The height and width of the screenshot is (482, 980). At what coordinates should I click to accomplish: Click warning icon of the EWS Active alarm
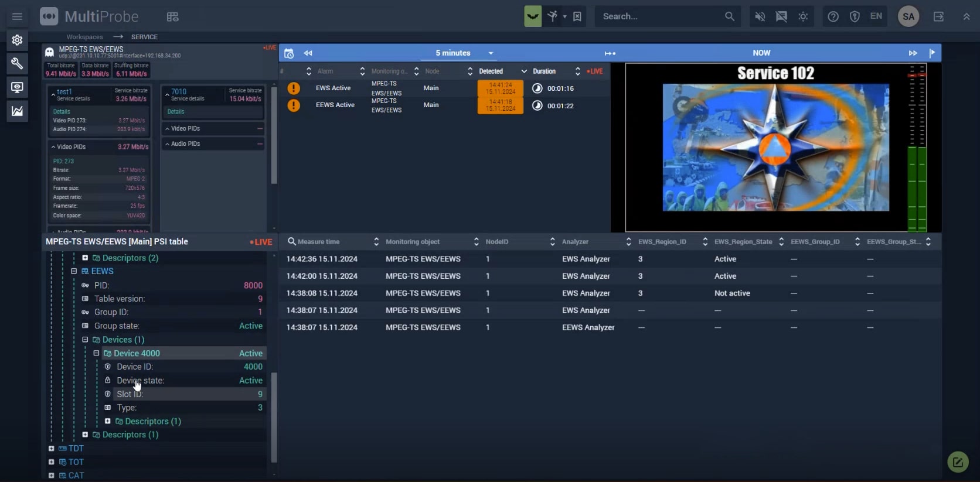[x=294, y=88]
